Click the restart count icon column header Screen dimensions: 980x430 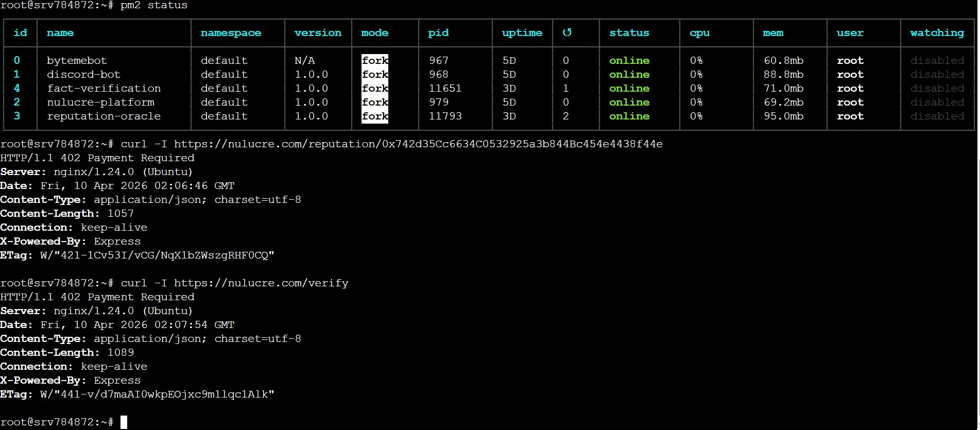(567, 32)
